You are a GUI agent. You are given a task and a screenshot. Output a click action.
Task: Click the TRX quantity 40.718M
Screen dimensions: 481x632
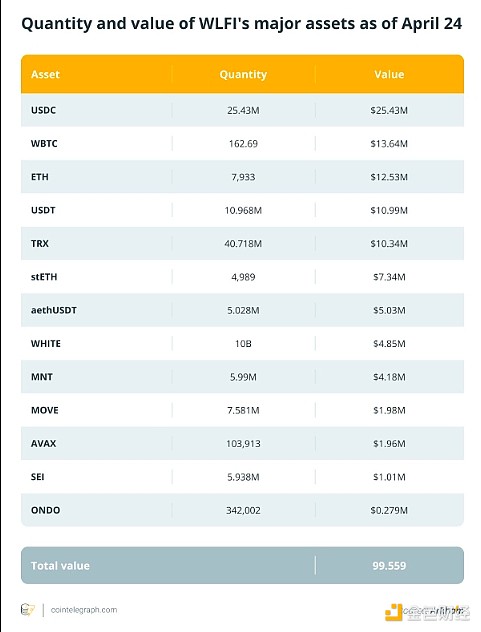[243, 243]
